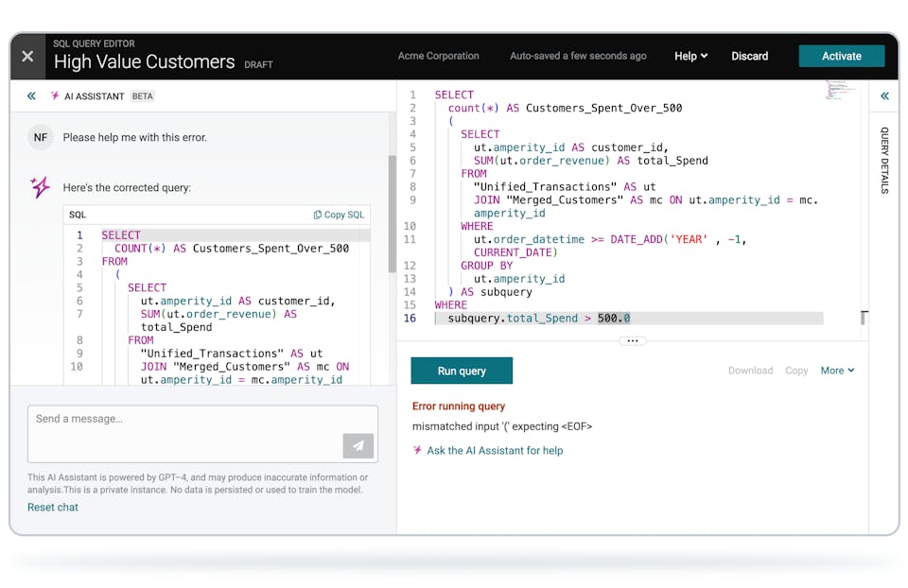Open the Help dropdown menu

click(690, 56)
